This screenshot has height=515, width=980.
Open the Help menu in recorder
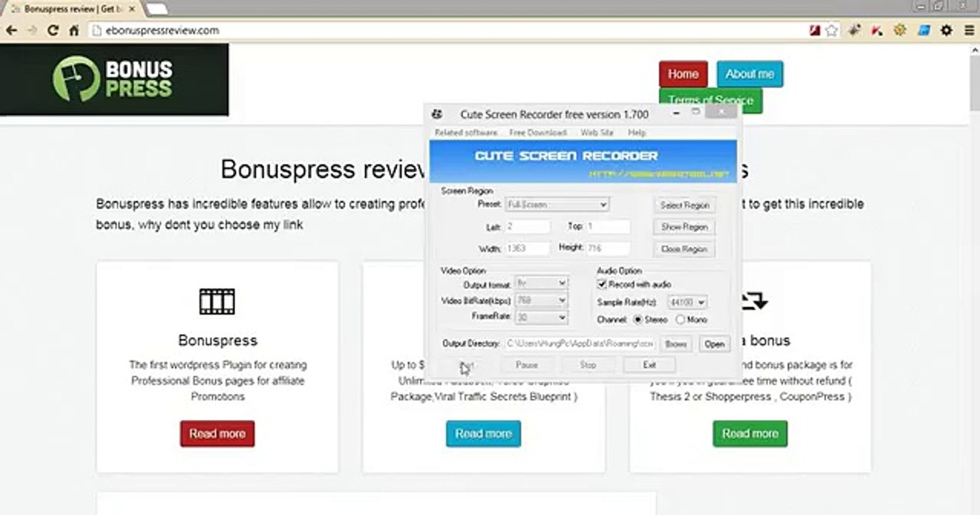point(637,133)
